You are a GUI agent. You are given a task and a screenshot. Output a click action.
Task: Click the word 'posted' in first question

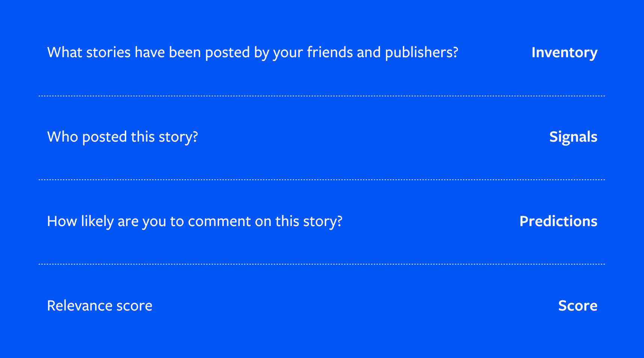(x=227, y=53)
